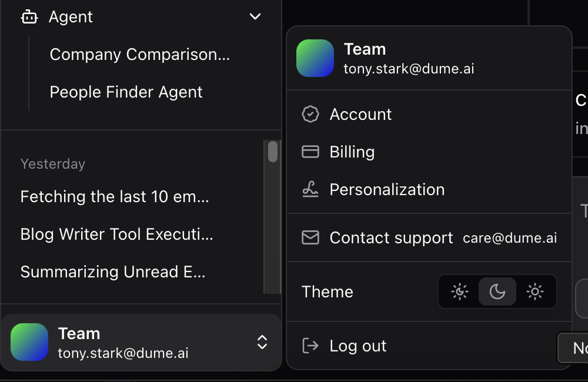Click Log out
Screen dimensions: 588x382
(x=358, y=346)
